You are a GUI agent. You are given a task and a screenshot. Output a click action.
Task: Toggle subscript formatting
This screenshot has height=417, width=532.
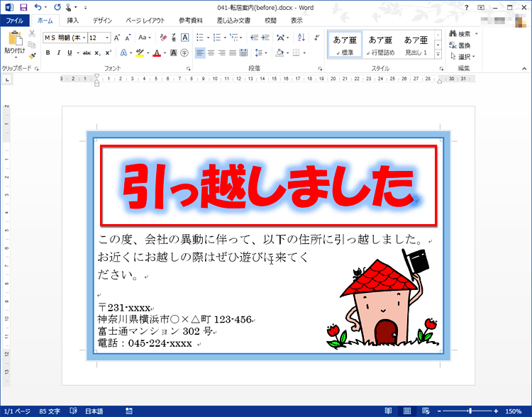97,53
